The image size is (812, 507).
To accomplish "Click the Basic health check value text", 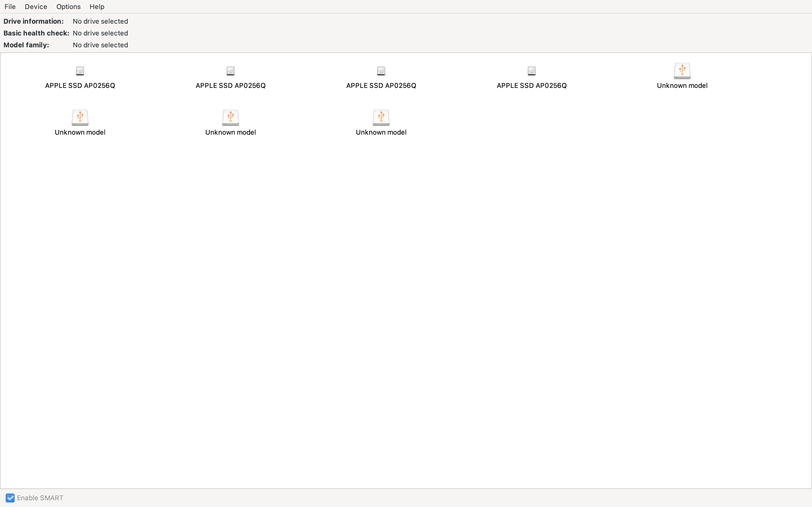I will point(100,33).
